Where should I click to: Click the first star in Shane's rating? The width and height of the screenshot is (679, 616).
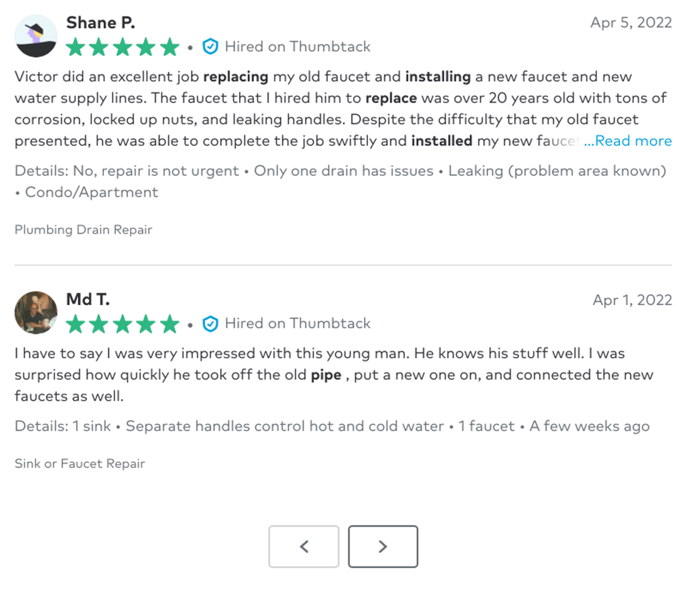pyautogui.click(x=76, y=48)
